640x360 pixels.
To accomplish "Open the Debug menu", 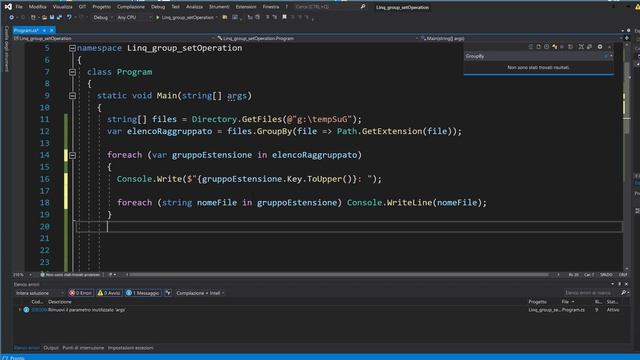I will pyautogui.click(x=158, y=7).
